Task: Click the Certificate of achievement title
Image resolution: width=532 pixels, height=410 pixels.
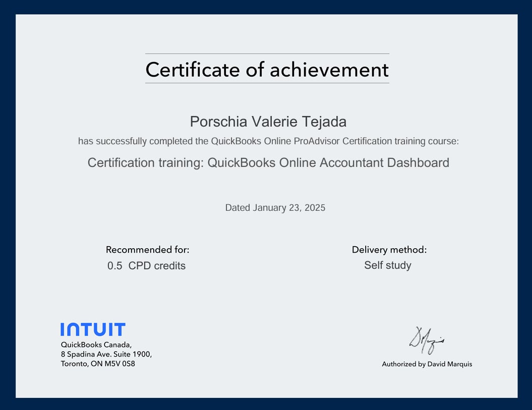Action: point(267,70)
